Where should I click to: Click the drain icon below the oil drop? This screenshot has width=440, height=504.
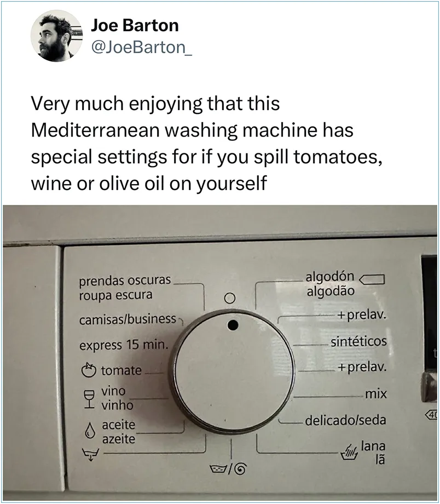90,455
